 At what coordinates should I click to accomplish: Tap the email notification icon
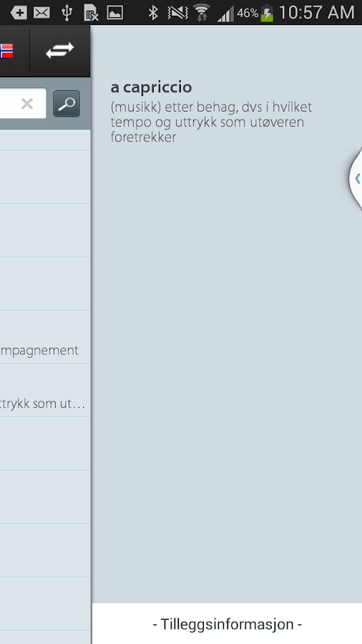pos(41,13)
